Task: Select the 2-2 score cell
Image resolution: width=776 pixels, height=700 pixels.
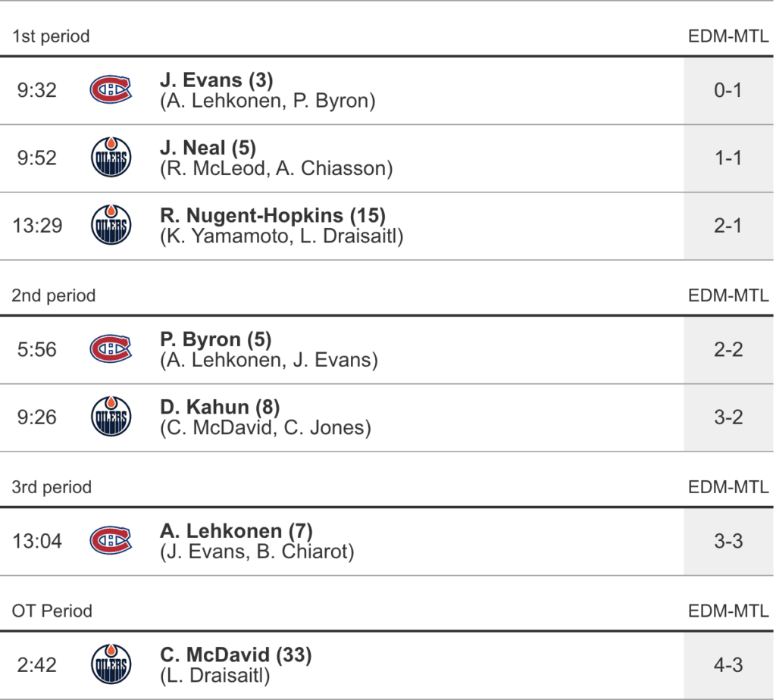Action: pyautogui.click(x=727, y=349)
